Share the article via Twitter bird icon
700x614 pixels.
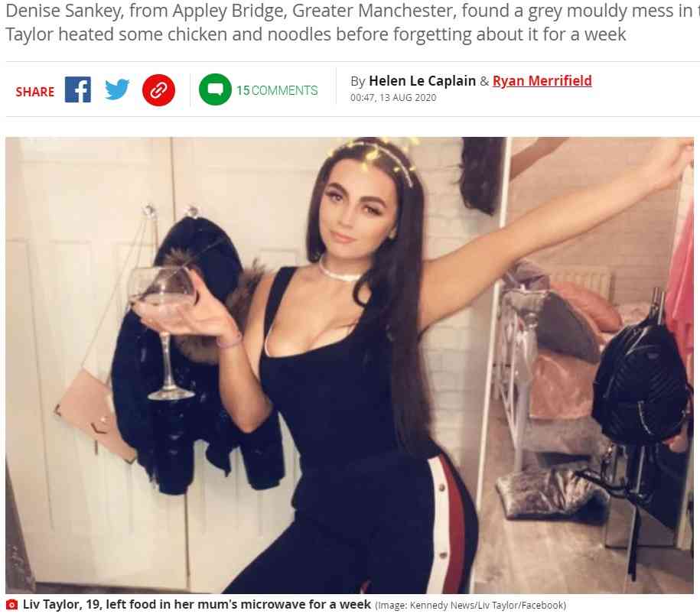point(117,89)
